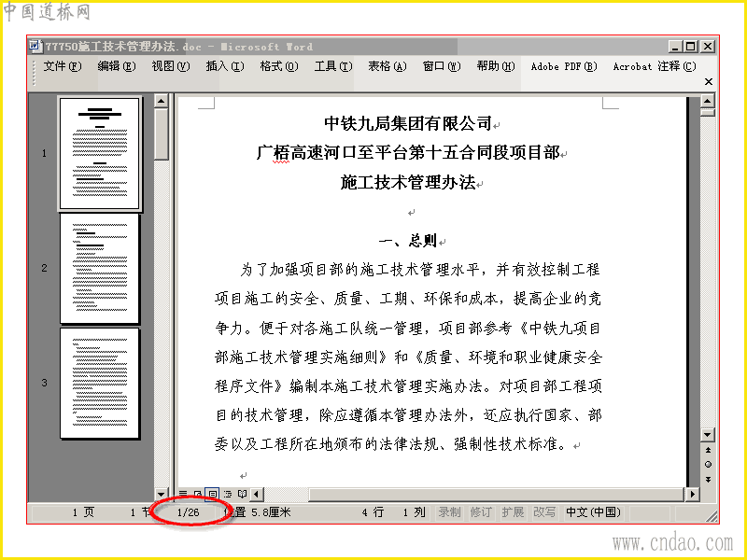
Task: Switch to Outline view icon
Action: pos(227,494)
